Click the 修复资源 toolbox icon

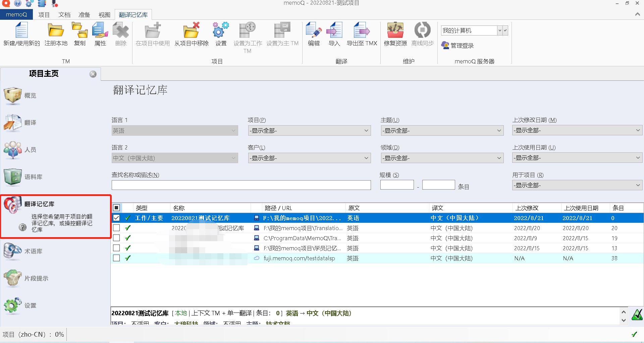tap(395, 30)
